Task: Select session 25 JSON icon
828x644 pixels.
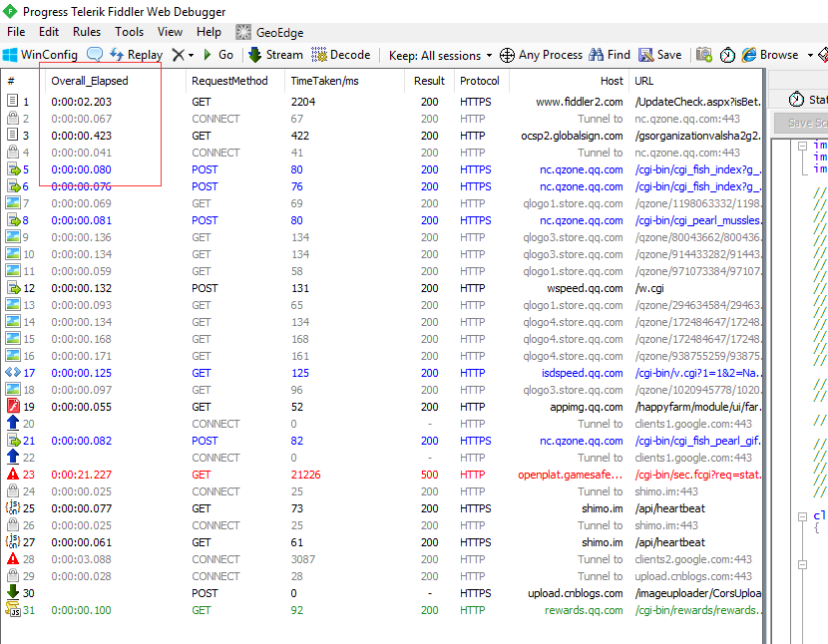Action: point(13,507)
